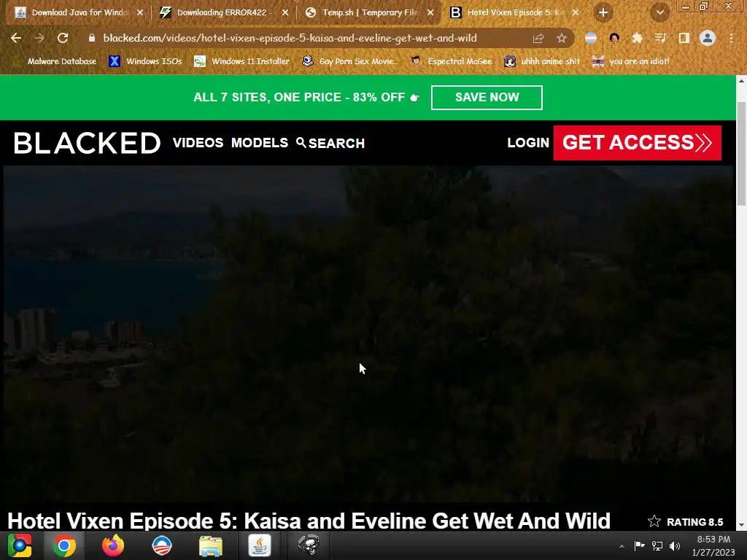Screen dimensions: 747x560
Task: Open the clock showing 8:53 PM
Action: 713,545
